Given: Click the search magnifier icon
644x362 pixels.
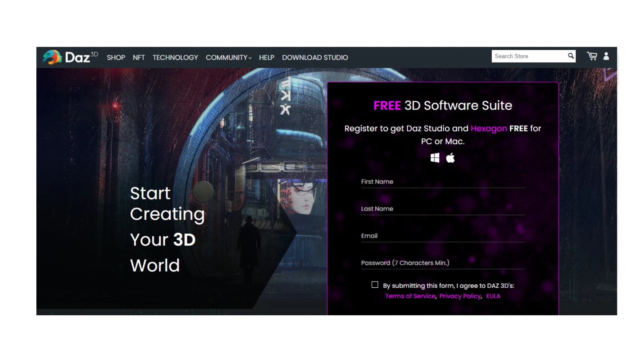Looking at the screenshot, I should click(x=571, y=56).
